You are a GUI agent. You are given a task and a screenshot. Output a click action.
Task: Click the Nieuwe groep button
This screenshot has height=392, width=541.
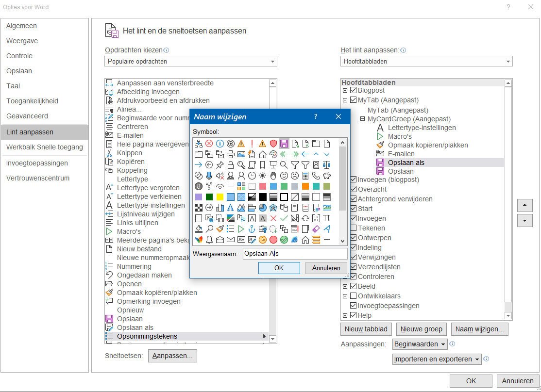(x=421, y=329)
